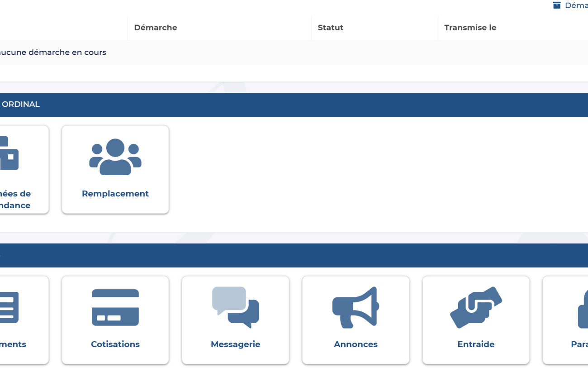Viewport: 588px width, 368px height.
Task: Open the Cotisations credit card icon
Action: (115, 307)
